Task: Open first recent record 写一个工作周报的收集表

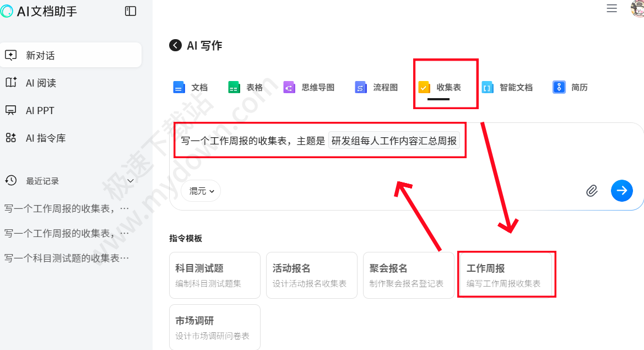Action: pos(67,208)
